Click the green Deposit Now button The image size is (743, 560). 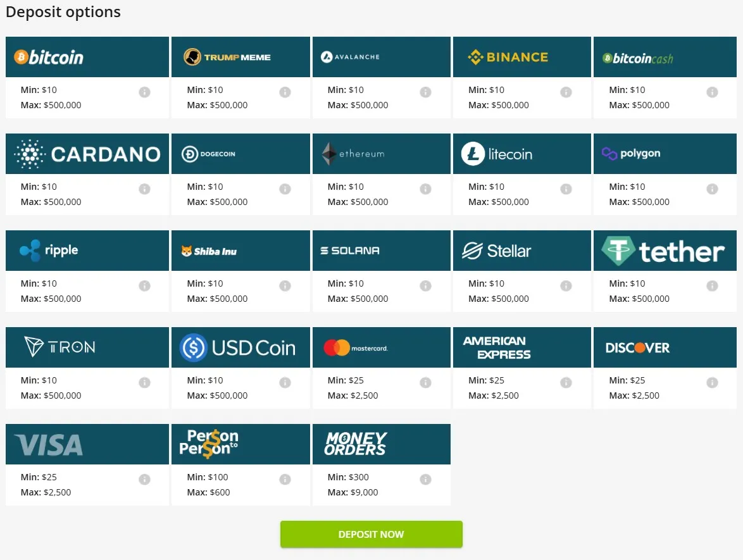371,535
